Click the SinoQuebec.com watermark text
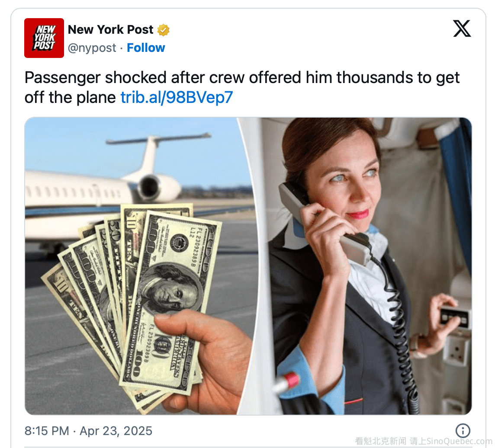Screen dimensions: 495x448 [x=460, y=441]
